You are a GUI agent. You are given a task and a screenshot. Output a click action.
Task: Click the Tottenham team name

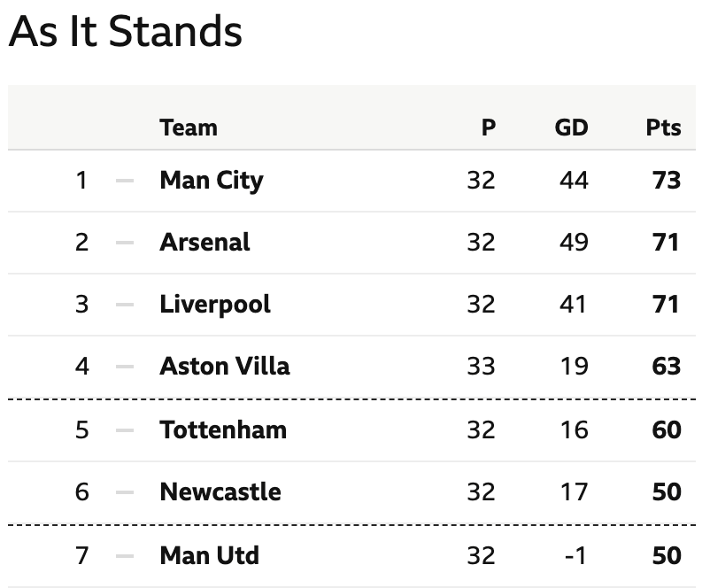223,429
